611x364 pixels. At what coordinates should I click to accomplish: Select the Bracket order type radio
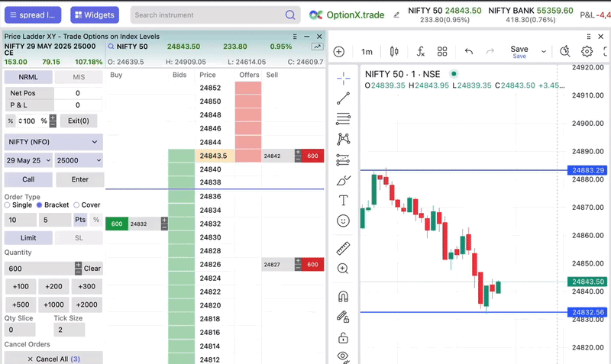click(x=40, y=205)
